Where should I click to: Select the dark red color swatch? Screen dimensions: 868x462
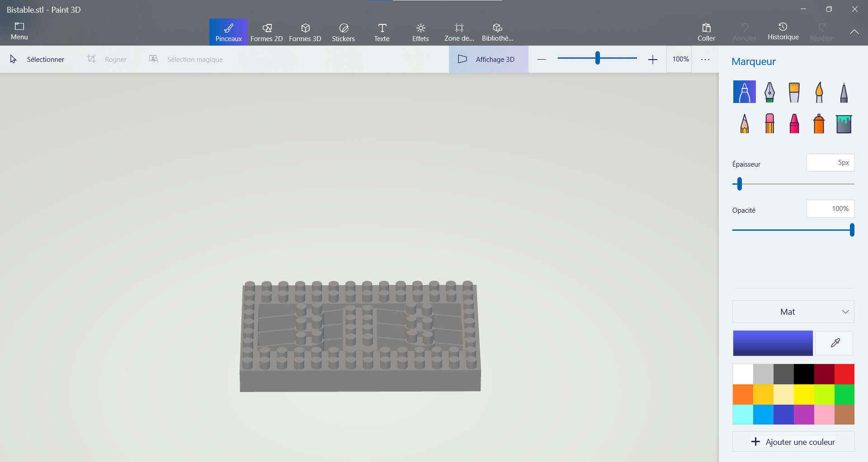824,374
